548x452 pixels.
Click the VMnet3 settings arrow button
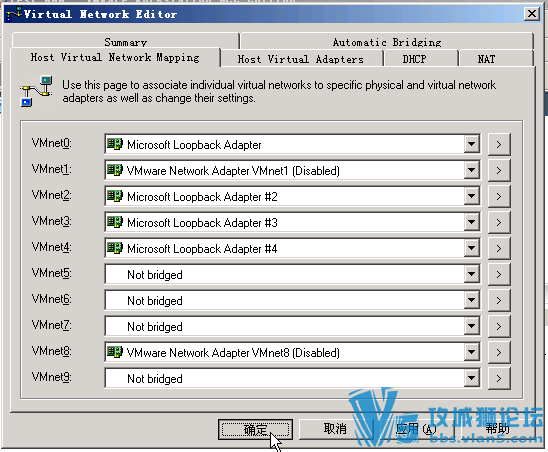pos(499,222)
